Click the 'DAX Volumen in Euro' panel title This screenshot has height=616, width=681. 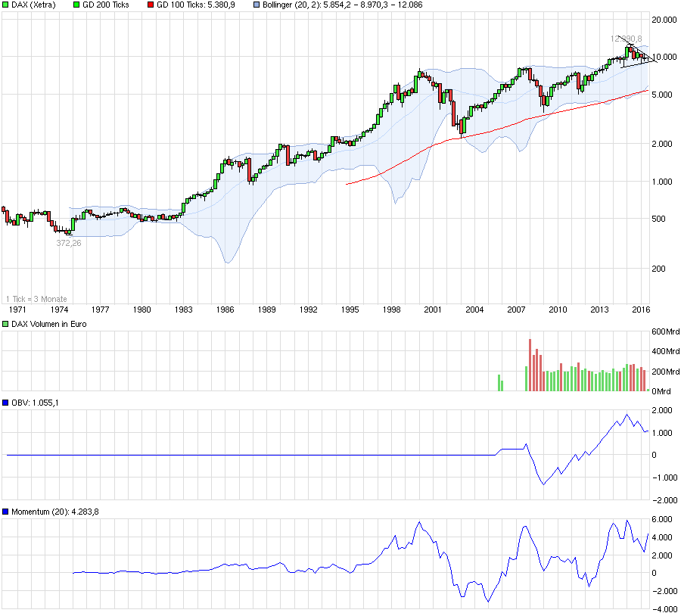[x=48, y=324]
